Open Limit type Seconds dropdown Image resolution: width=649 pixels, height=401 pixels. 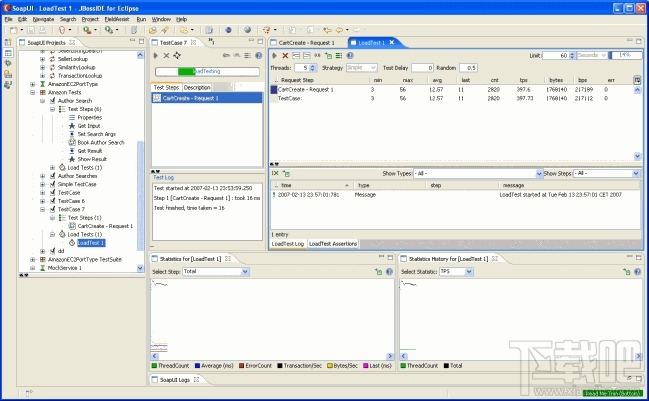click(x=592, y=55)
